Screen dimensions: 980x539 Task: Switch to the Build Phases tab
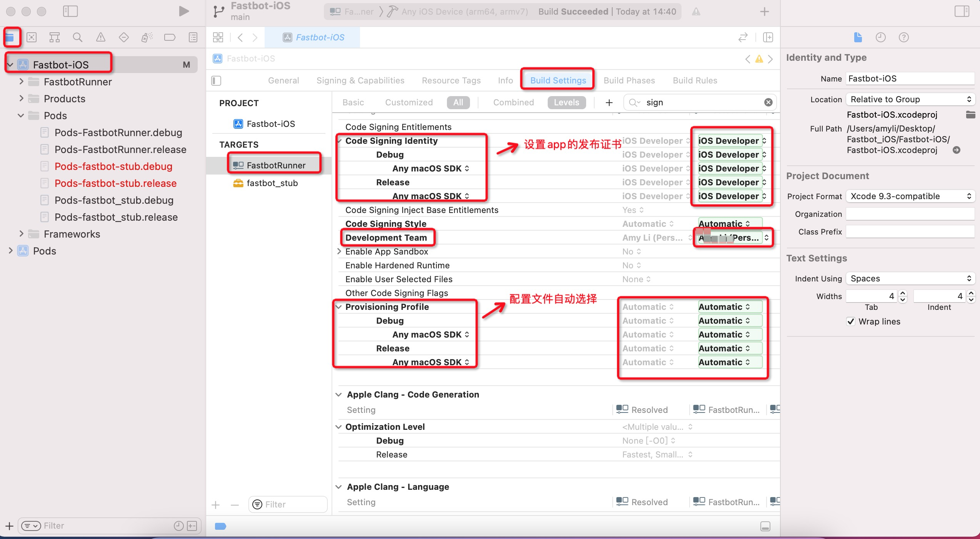pyautogui.click(x=628, y=80)
